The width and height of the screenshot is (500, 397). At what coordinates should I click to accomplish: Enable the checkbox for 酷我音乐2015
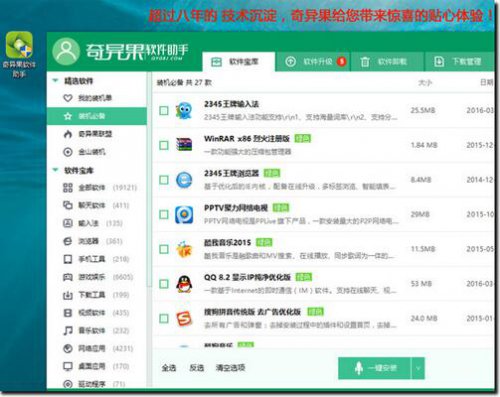(x=164, y=249)
